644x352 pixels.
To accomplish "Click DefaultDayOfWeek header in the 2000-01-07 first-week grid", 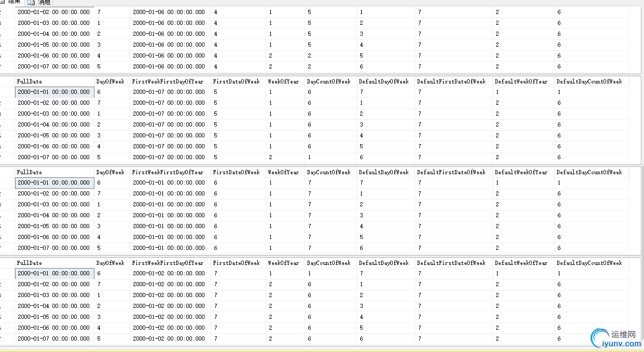I will (x=386, y=81).
